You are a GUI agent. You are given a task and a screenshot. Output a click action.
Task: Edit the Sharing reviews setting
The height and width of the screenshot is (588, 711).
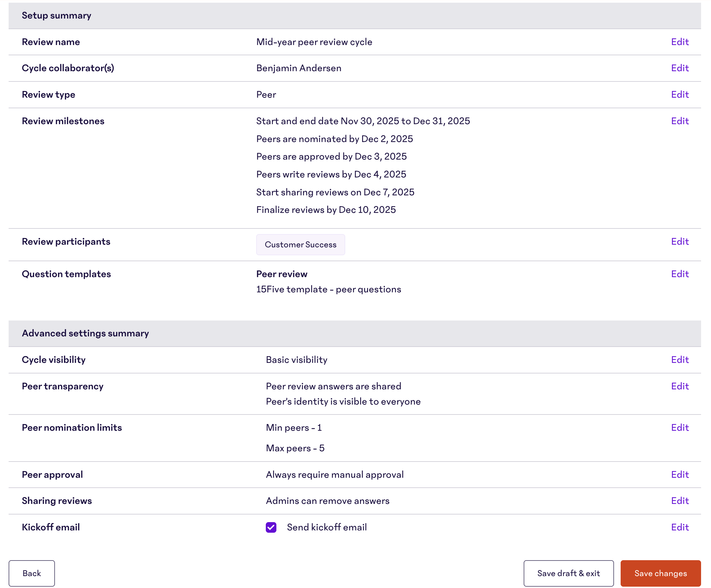pyautogui.click(x=680, y=501)
